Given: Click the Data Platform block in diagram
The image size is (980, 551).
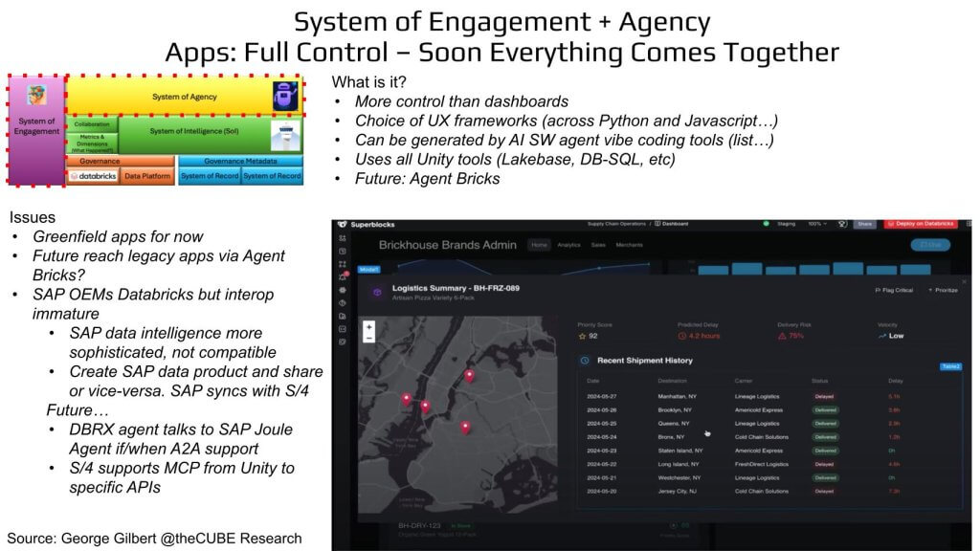Looking at the screenshot, I should tap(146, 176).
